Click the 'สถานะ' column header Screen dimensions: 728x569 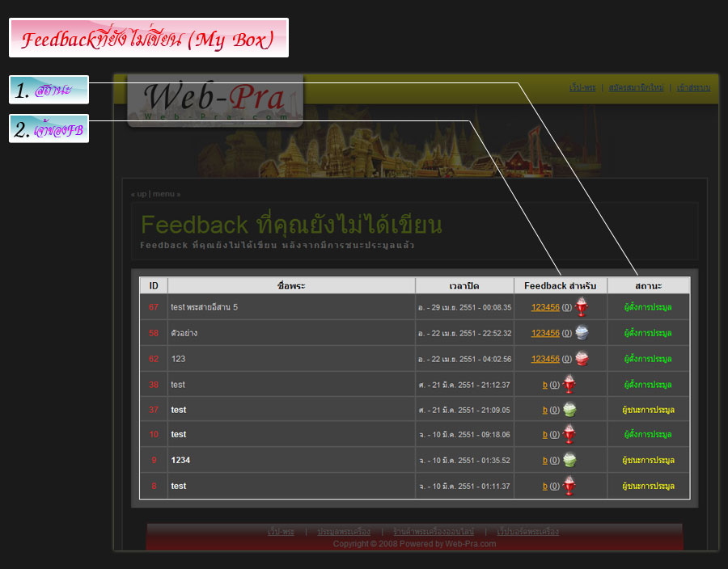pos(648,286)
